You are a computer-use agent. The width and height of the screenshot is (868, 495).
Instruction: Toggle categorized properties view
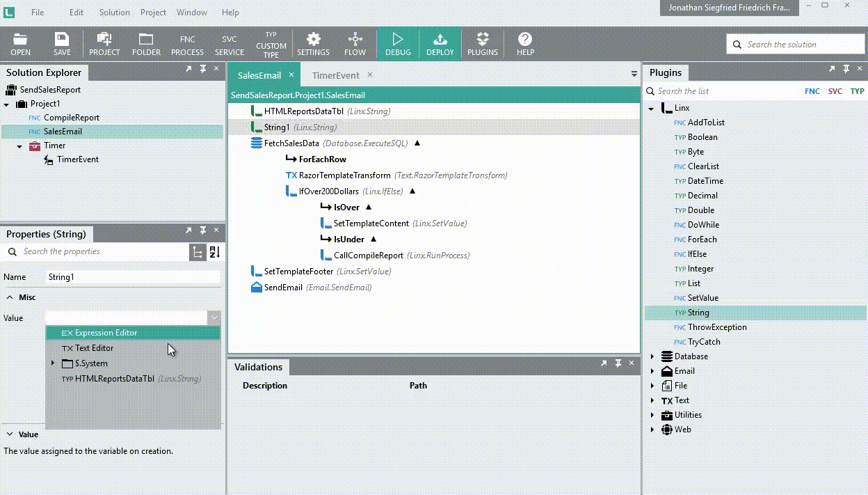pos(198,252)
